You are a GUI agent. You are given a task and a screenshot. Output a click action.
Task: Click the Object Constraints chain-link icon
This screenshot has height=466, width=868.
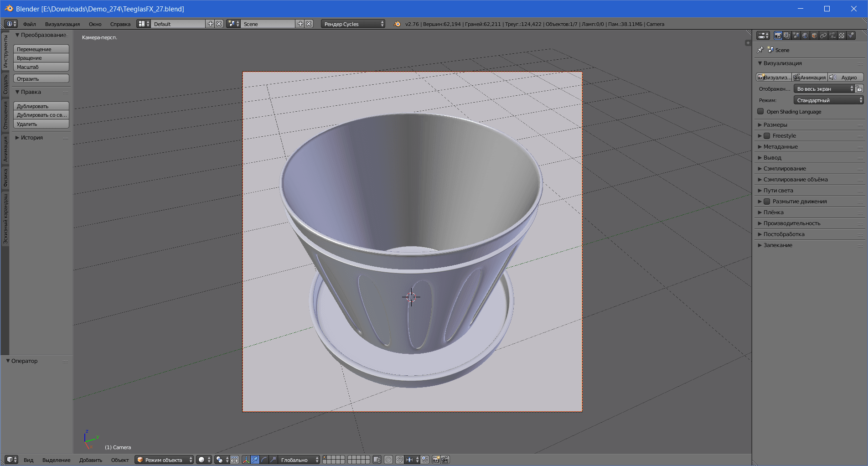click(823, 36)
